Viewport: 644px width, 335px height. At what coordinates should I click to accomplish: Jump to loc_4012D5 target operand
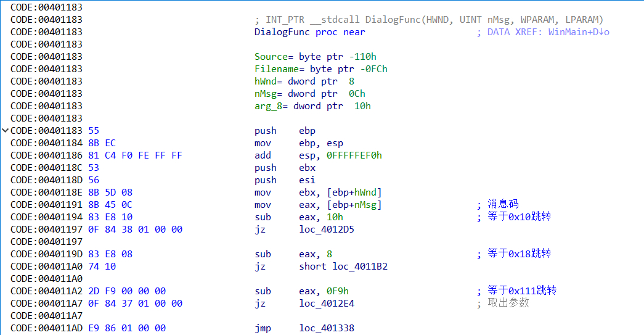[x=327, y=230]
